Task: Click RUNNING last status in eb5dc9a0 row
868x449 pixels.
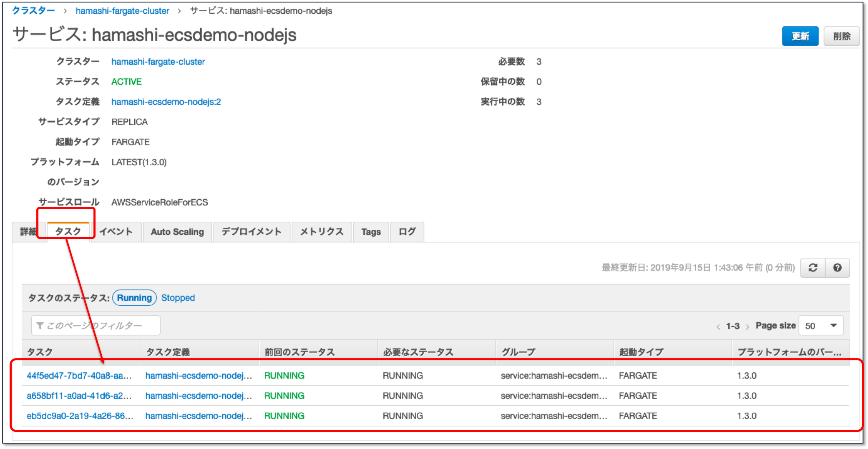Action: tap(284, 416)
